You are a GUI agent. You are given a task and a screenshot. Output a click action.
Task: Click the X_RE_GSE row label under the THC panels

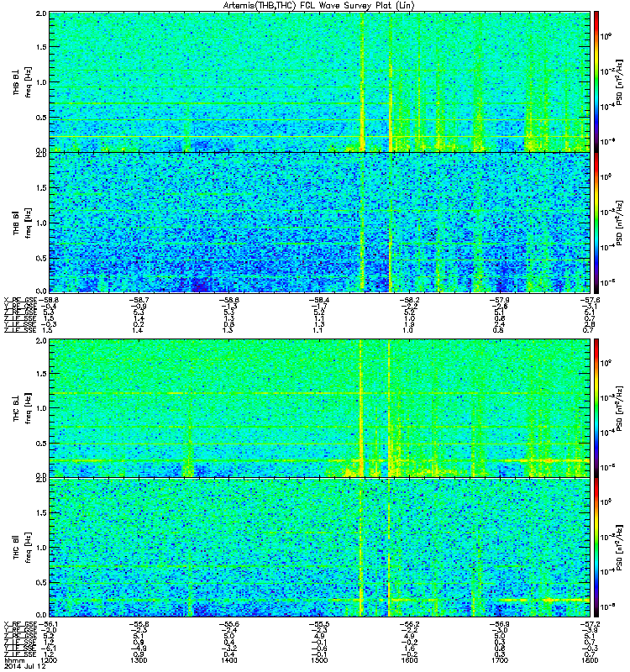click(20, 624)
